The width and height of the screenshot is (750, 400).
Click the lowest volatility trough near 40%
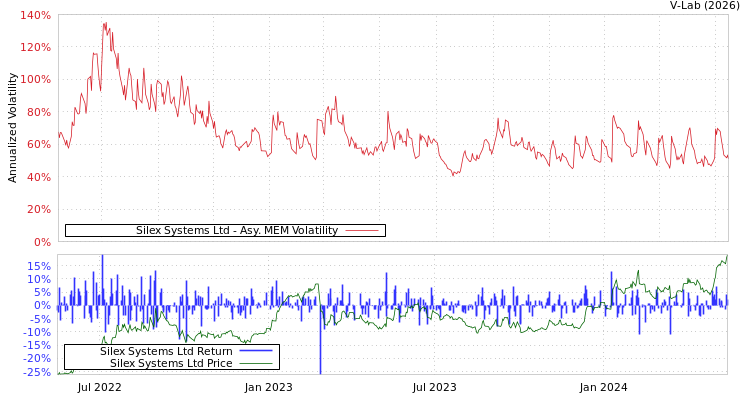coord(453,174)
